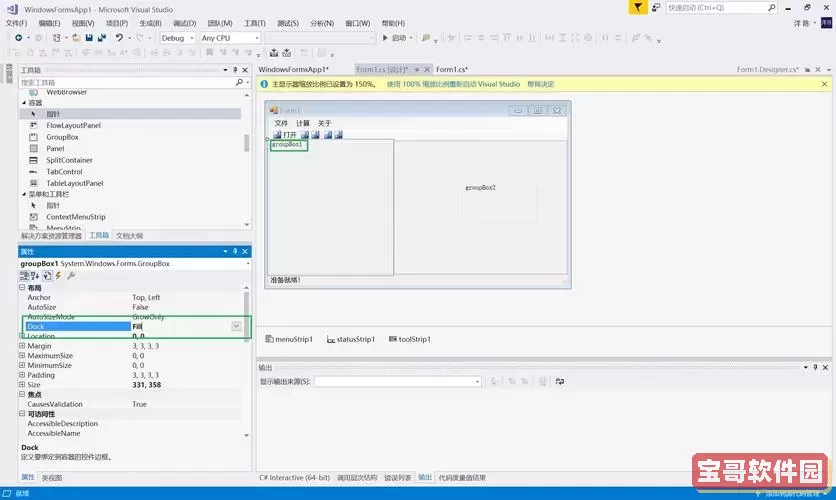Switch to the 文档大纲 tab
Viewport: 836px width, 500px height.
[x=130, y=236]
